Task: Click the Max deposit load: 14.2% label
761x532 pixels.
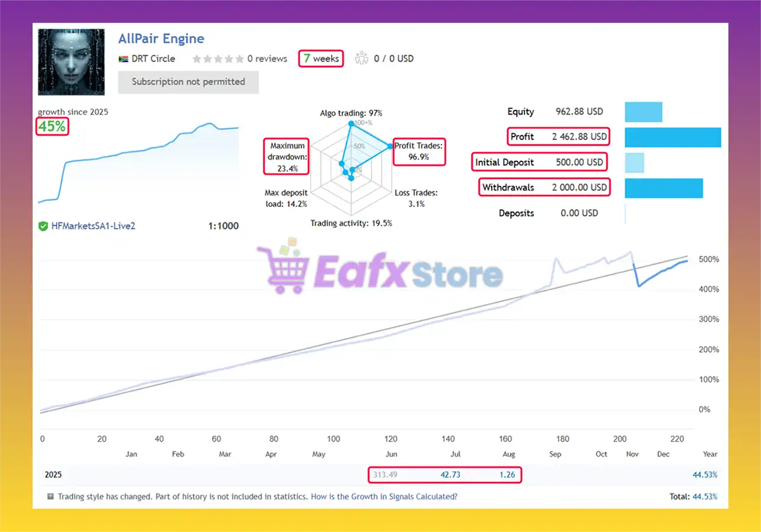Action: coord(286,198)
